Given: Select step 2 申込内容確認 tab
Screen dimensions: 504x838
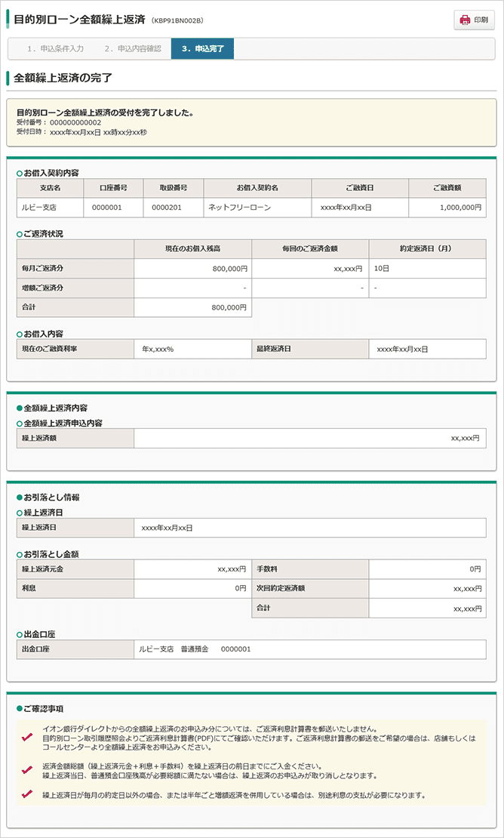Looking at the screenshot, I should (x=132, y=48).
